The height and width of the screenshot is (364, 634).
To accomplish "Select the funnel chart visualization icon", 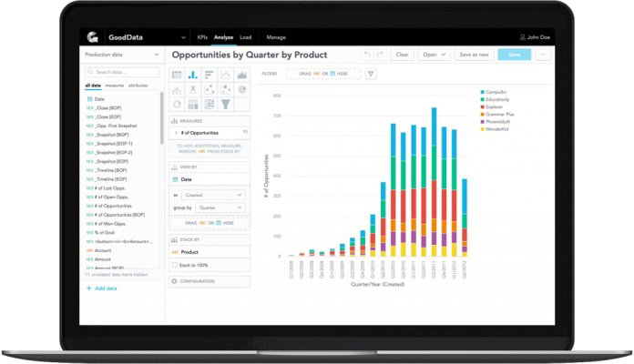I will [x=226, y=105].
